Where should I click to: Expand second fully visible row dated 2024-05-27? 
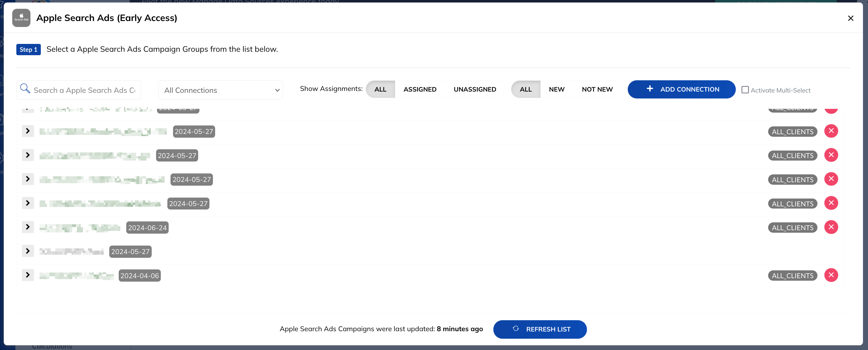point(28,155)
